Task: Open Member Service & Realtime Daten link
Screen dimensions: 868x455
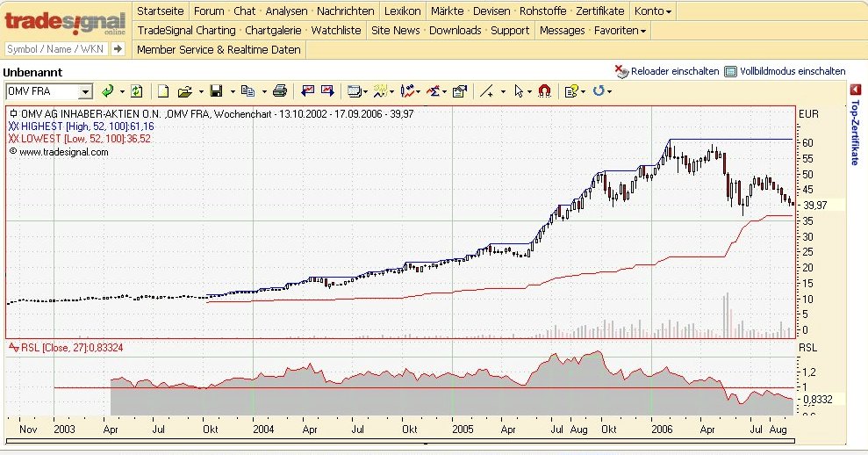Action: click(x=219, y=50)
